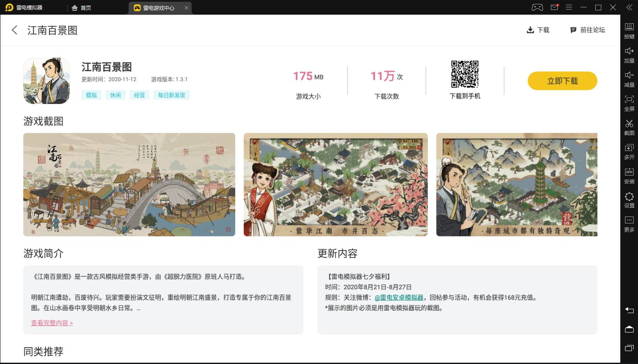
Task: Open the @雷电安卓模拟器 Weibo link
Action: pyautogui.click(x=399, y=298)
